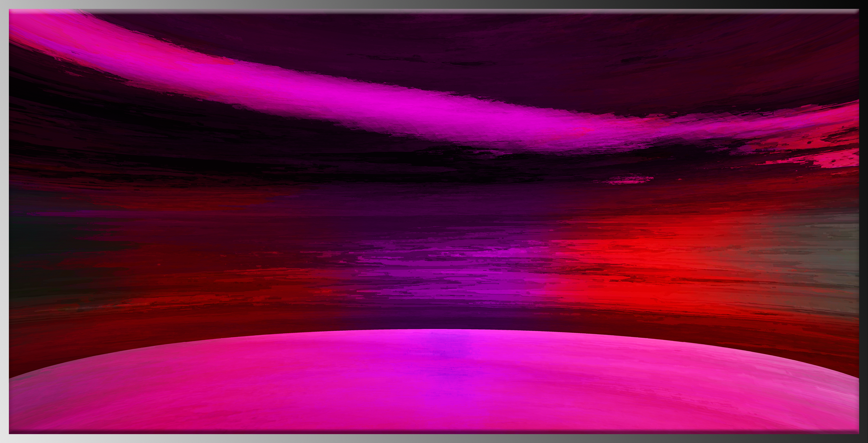Click the grey gradient frame border at top
This screenshot has width=868, height=443.
click(x=434, y=4)
